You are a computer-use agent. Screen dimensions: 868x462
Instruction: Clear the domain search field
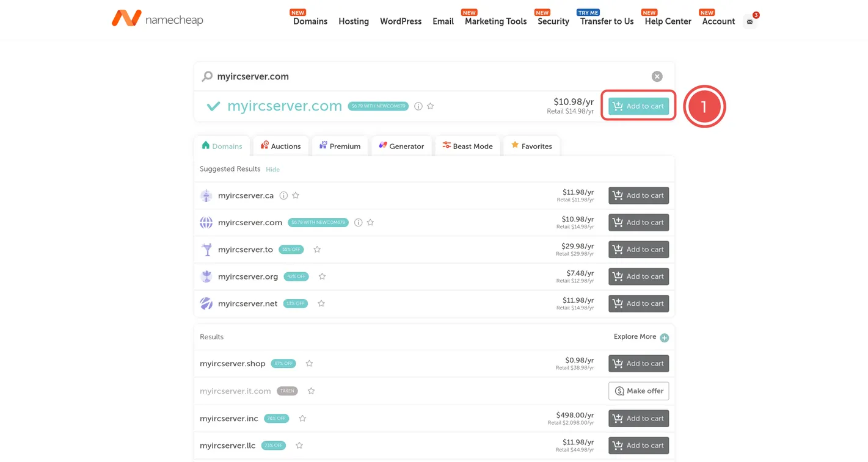pyautogui.click(x=657, y=76)
